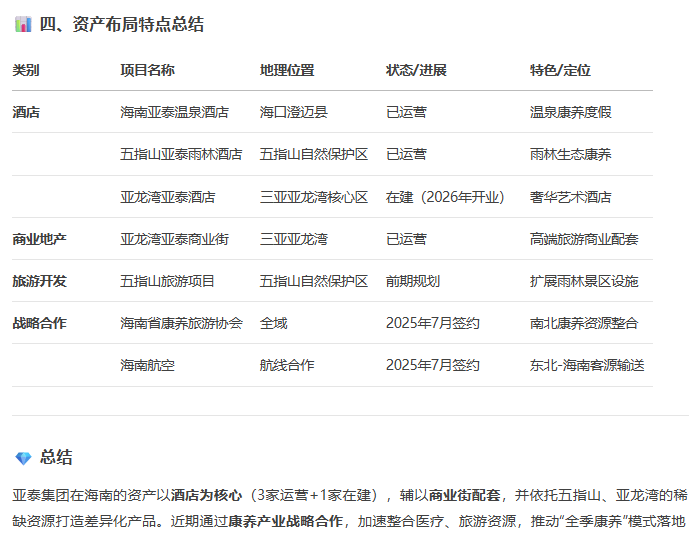The width and height of the screenshot is (694, 535).
Task: Click feature cell 高端旅游商业配套
Action: pos(584,239)
